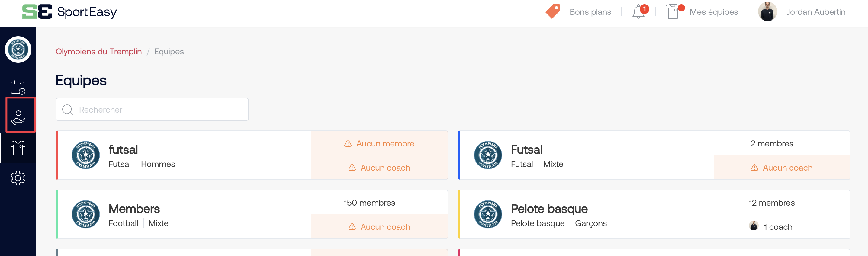Click 1 coach on Pelote basque
The image size is (868, 256).
(x=777, y=227)
